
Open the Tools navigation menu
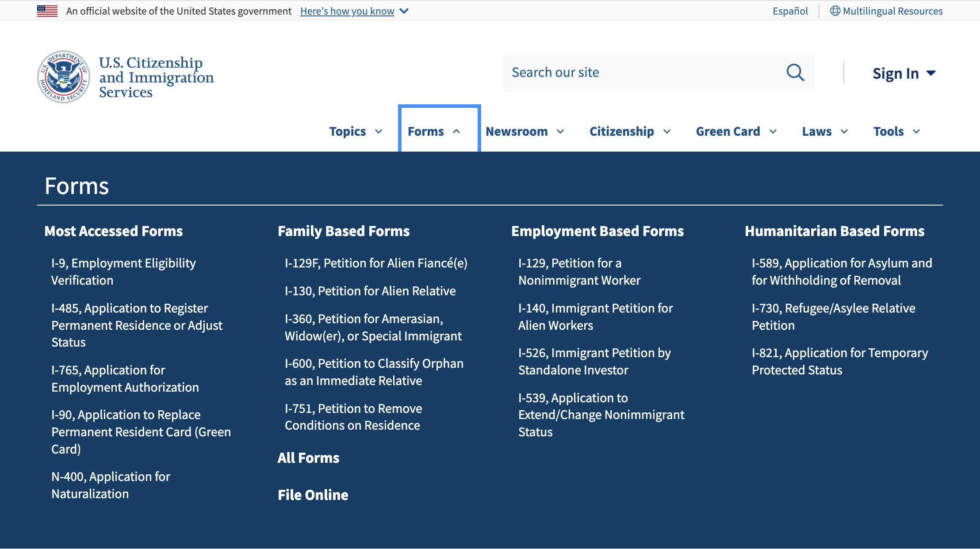[x=896, y=131]
